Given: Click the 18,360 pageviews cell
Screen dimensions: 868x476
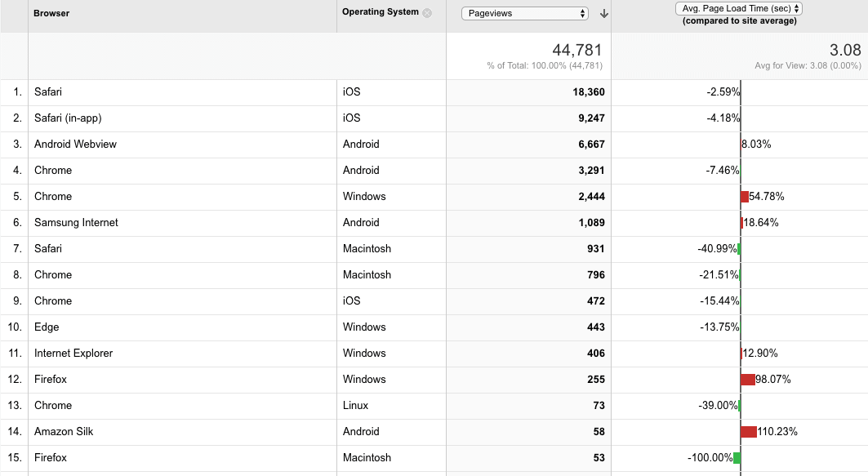Looking at the screenshot, I should (589, 92).
